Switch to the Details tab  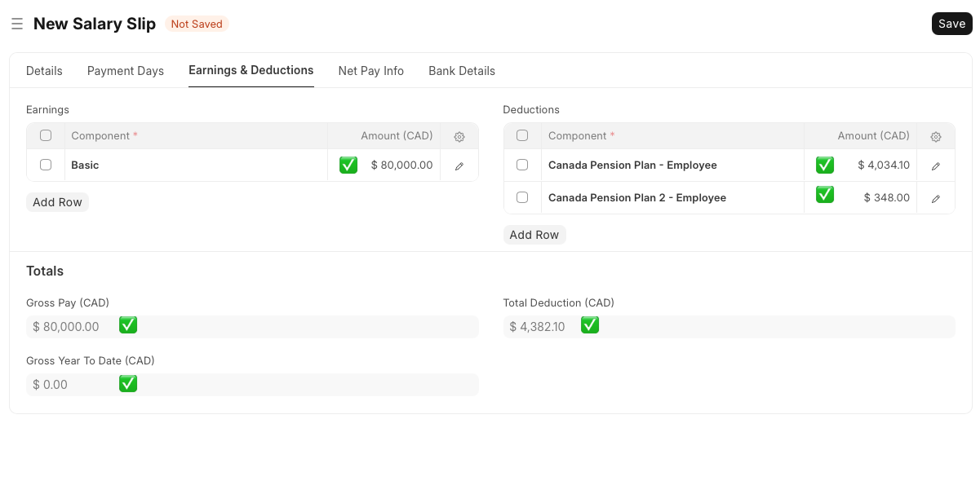44,71
